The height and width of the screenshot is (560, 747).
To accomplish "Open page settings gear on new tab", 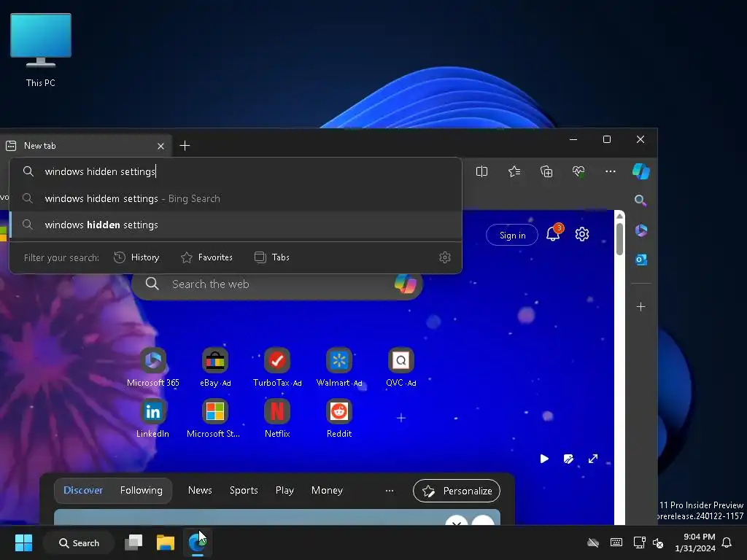I will point(581,234).
